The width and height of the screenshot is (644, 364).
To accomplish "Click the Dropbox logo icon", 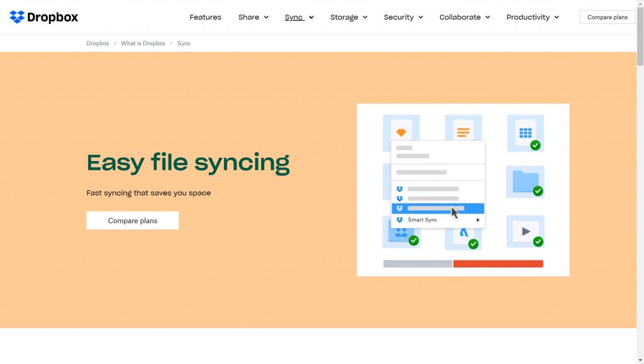I will tap(17, 17).
